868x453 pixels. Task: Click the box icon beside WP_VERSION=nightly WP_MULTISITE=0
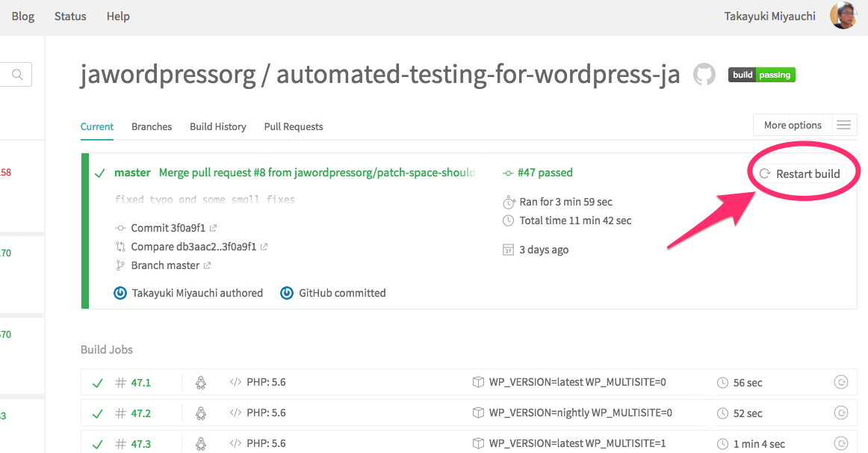coord(478,413)
